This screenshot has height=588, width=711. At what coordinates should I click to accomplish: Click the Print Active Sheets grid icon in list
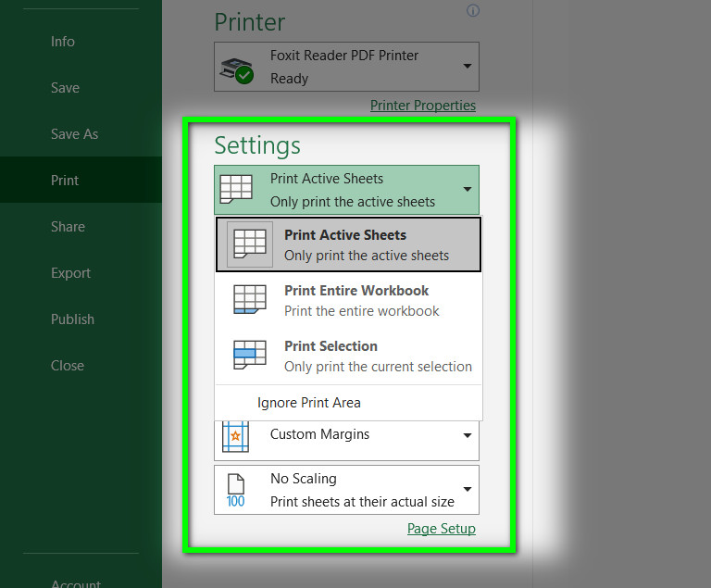click(x=250, y=245)
